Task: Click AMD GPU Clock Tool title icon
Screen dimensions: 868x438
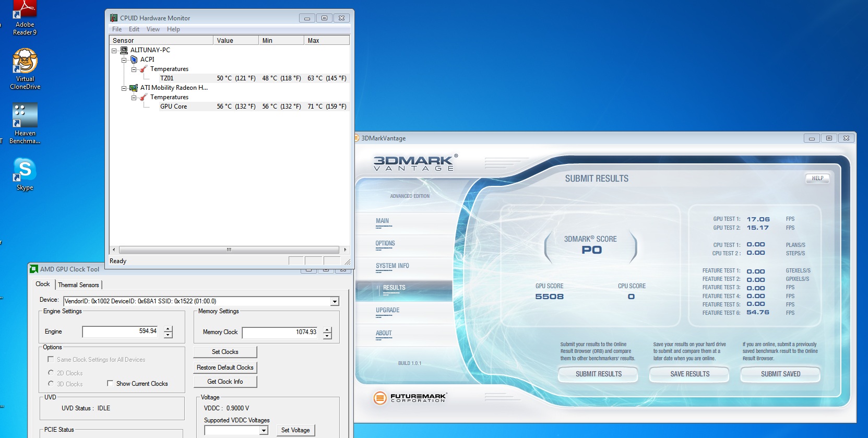Action: tap(34, 269)
